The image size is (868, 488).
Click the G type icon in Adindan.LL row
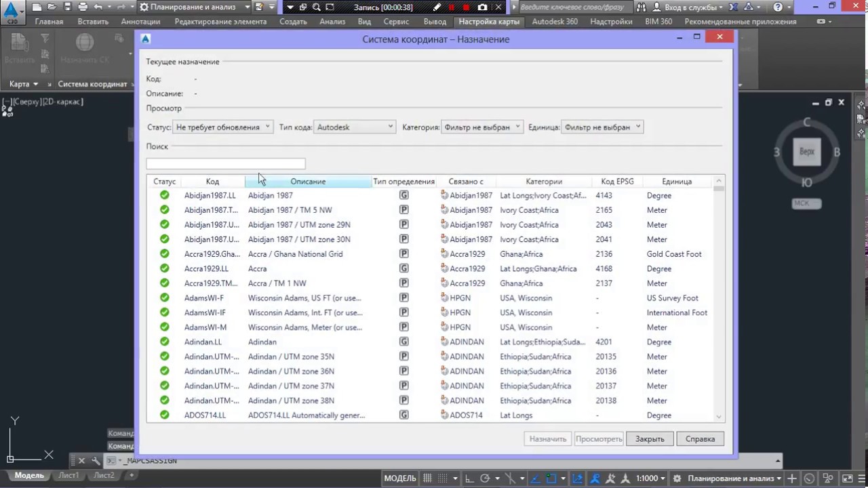[x=403, y=342]
